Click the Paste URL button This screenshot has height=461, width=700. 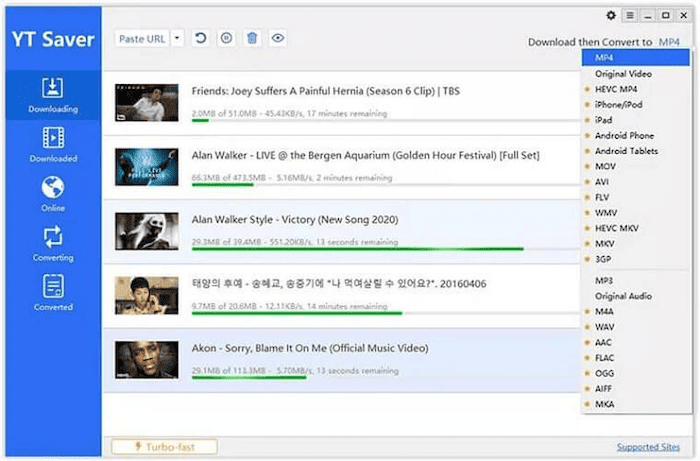tap(142, 39)
